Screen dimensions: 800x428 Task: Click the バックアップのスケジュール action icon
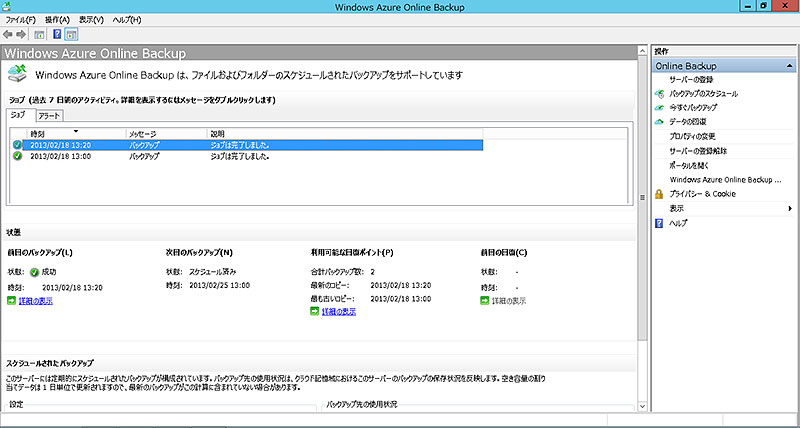[x=659, y=93]
